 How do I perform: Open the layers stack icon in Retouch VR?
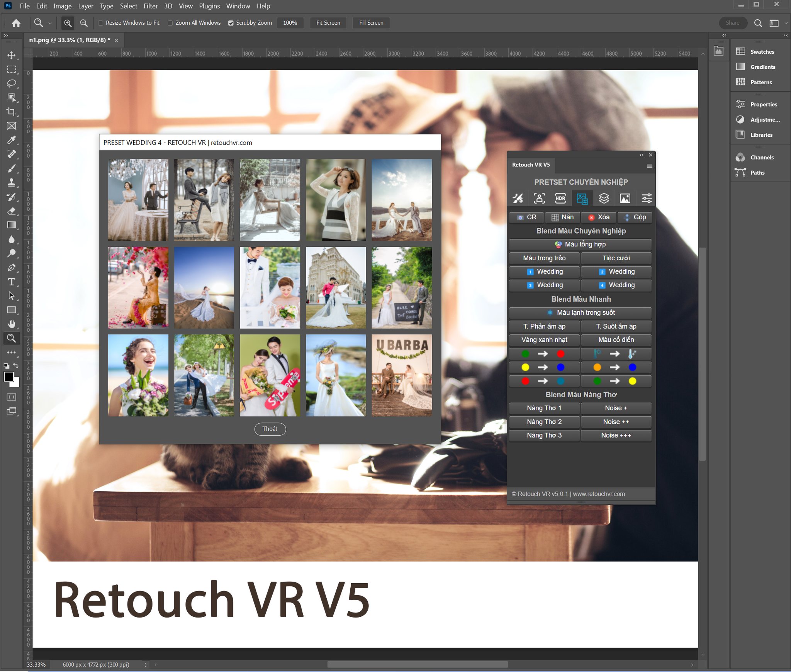(604, 199)
